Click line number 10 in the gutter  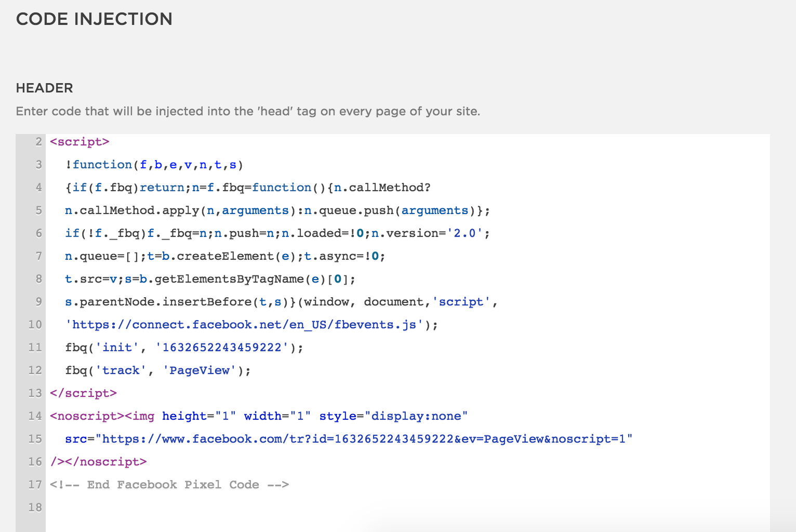tap(35, 325)
